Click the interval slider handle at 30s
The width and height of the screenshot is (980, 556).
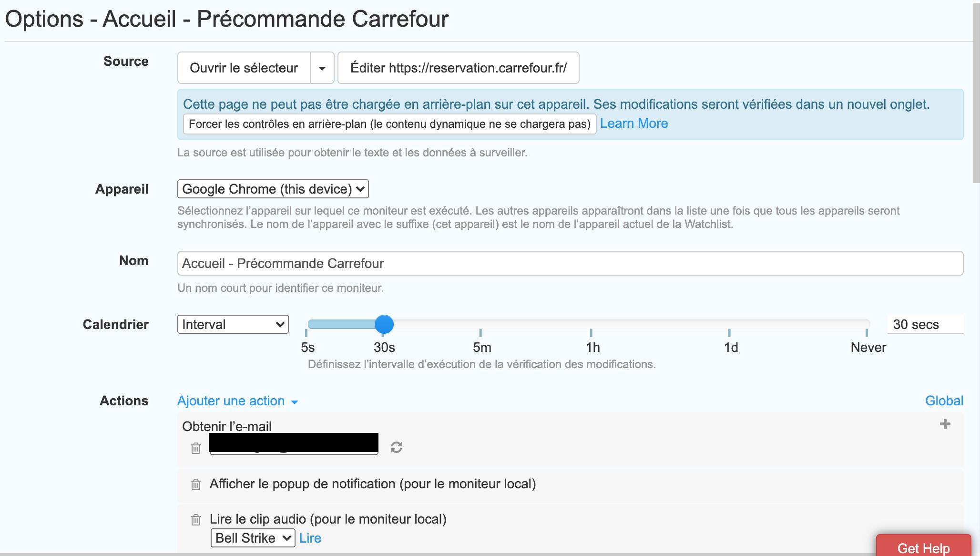(384, 324)
